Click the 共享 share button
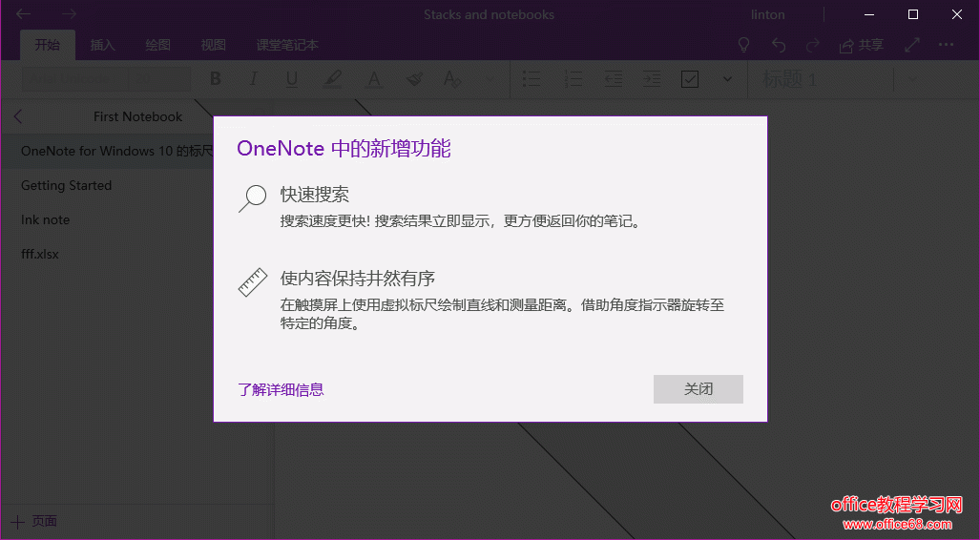The width and height of the screenshot is (980, 540). (862, 45)
